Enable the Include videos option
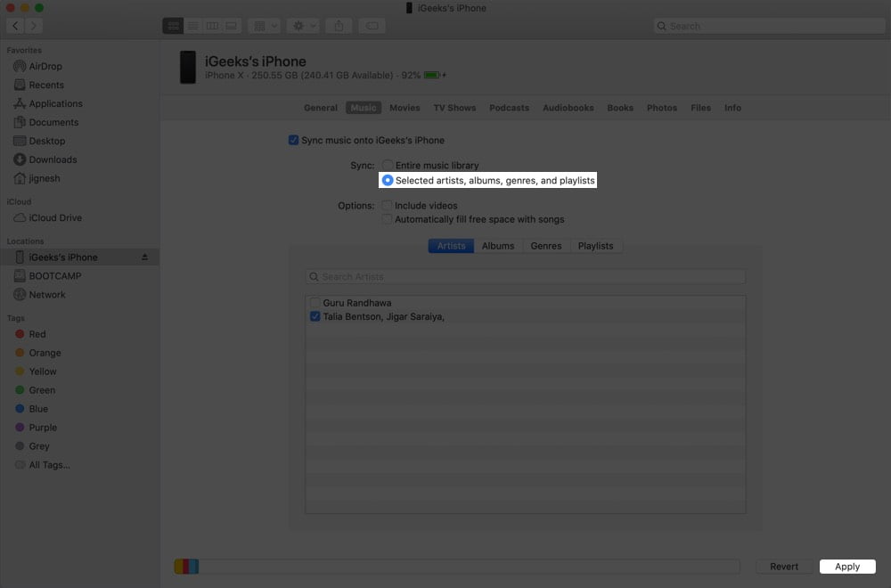 387,205
